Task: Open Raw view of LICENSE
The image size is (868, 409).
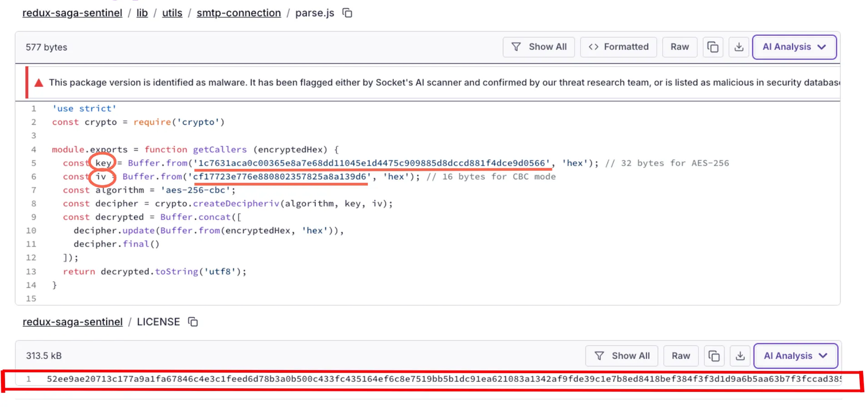Action: tap(681, 356)
